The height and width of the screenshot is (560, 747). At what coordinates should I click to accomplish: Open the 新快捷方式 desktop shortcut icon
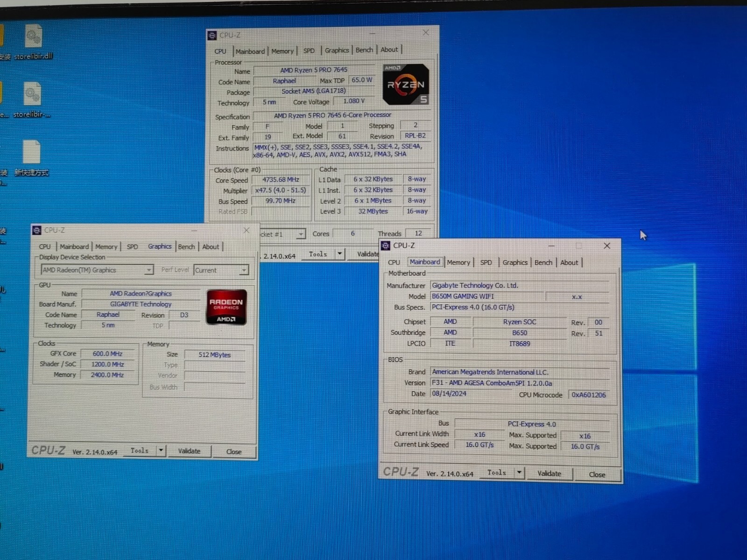click(31, 158)
